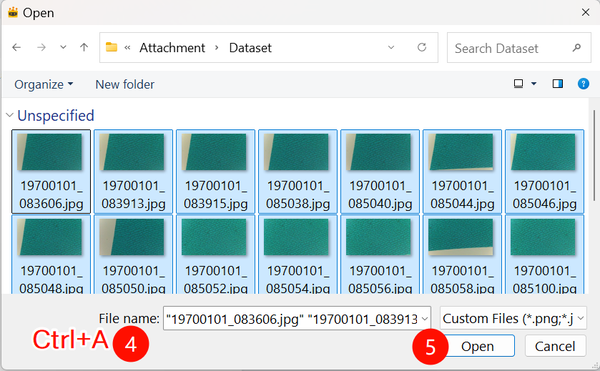The height and width of the screenshot is (371, 600).
Task: Select thumbnail 19700101_083913.jpg
Action: point(133,171)
